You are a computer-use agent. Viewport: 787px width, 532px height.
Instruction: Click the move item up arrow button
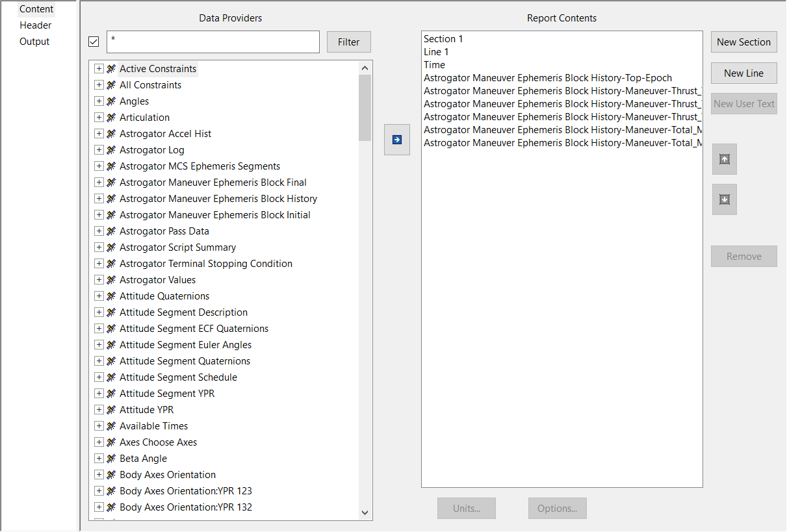tap(725, 159)
